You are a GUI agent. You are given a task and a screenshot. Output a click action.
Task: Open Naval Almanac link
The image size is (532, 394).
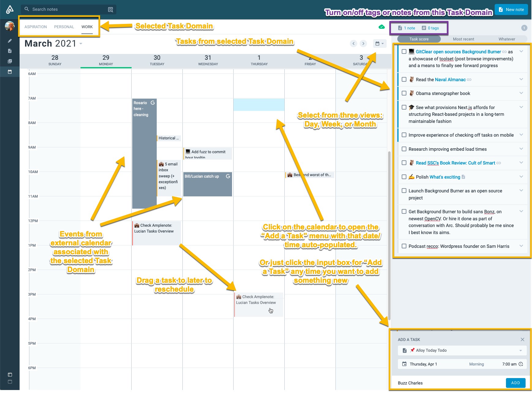coord(450,80)
